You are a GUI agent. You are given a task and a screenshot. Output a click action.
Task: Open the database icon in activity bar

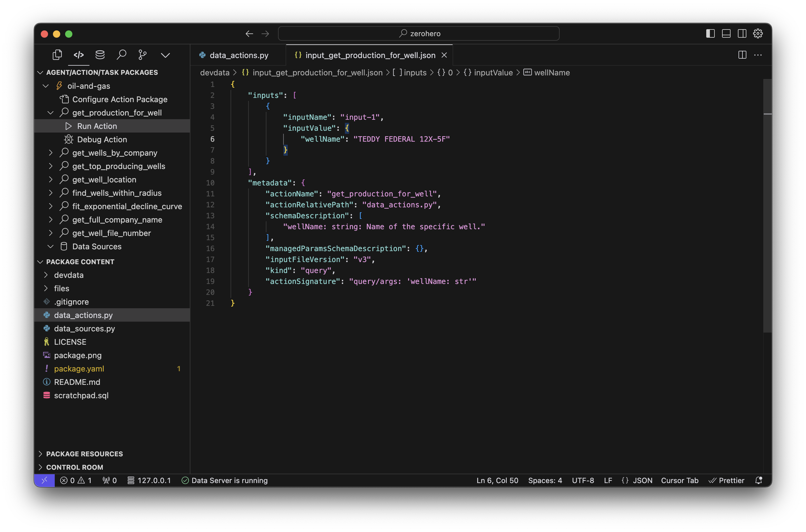tap(100, 55)
